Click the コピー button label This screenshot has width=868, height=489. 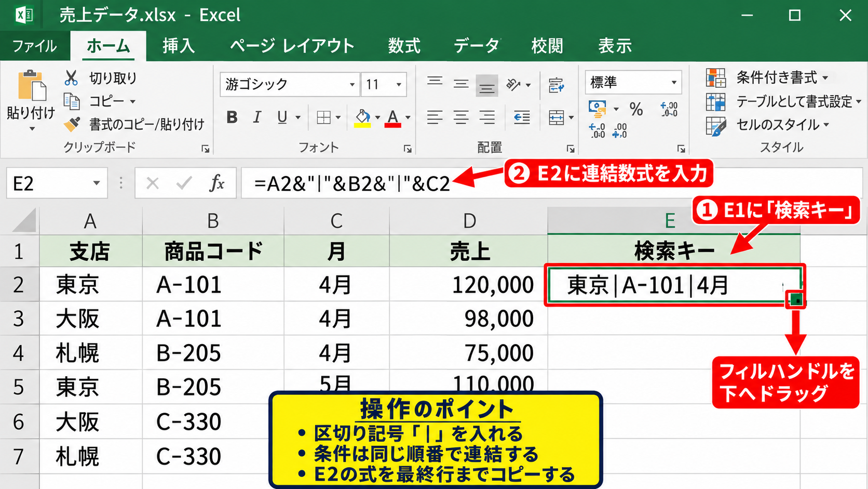tap(106, 101)
